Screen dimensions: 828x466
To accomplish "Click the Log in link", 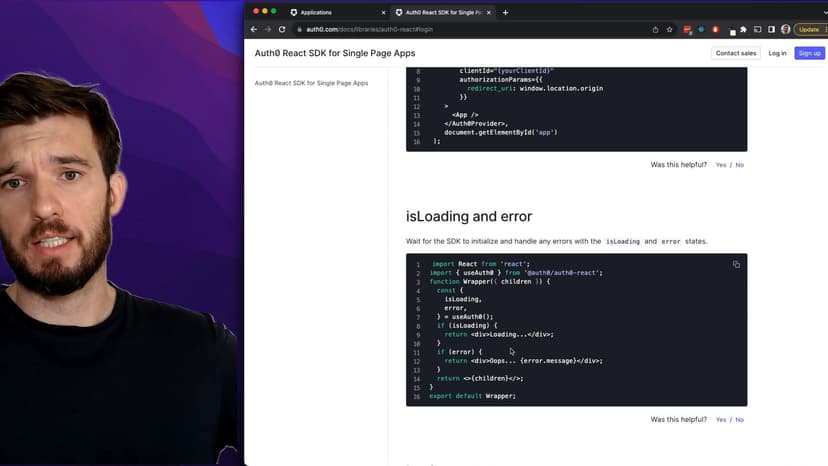I will pyautogui.click(x=777, y=53).
